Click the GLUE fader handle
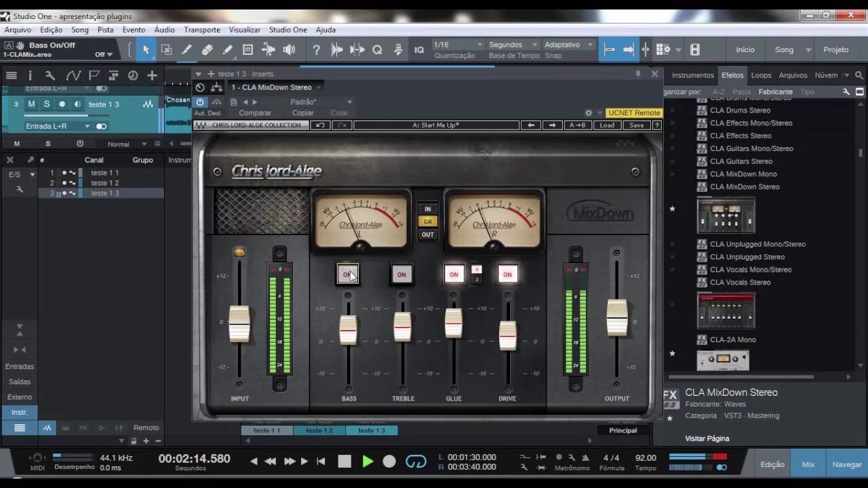The image size is (868, 488). click(x=454, y=323)
